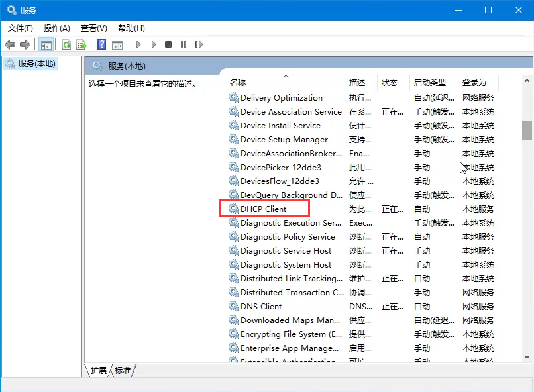Image resolution: width=534 pixels, height=392 pixels.
Task: Click the Restart service icon
Action: pyautogui.click(x=199, y=44)
